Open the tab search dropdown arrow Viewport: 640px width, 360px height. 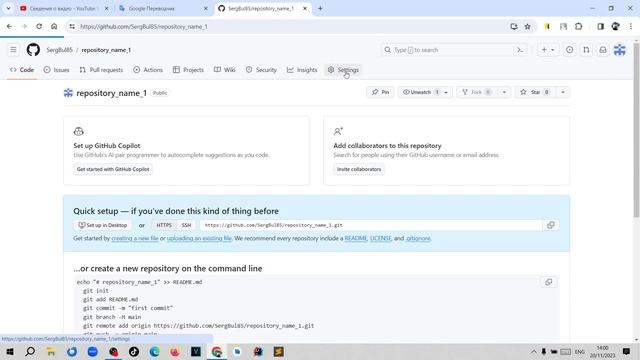(8, 8)
